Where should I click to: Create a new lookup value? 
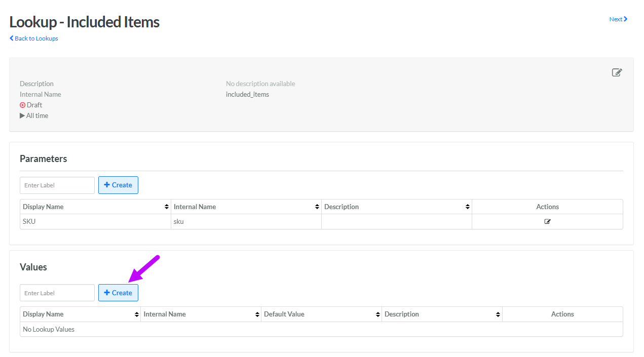pos(118,293)
